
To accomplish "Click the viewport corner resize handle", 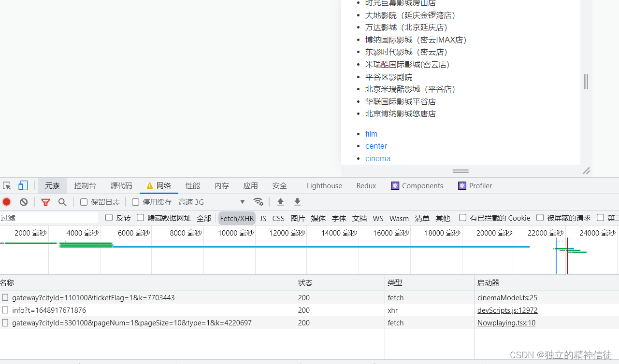I will pos(586,170).
